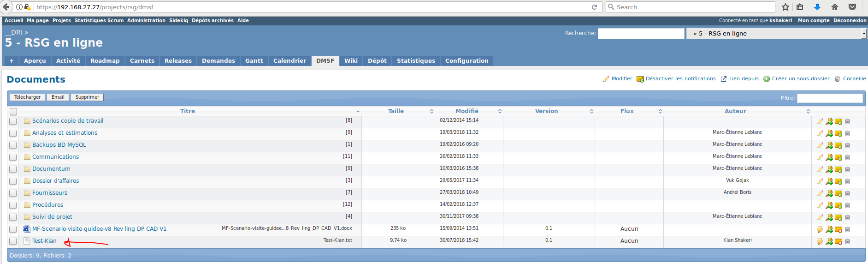Toggle the select-all checkbox in table header
868x264 pixels.
pyautogui.click(x=13, y=111)
